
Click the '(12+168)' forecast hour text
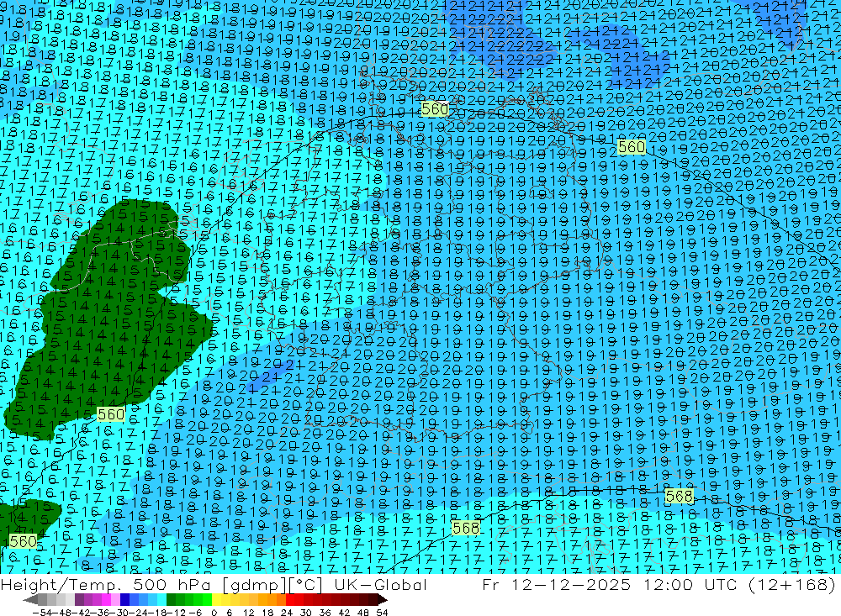[x=793, y=584]
